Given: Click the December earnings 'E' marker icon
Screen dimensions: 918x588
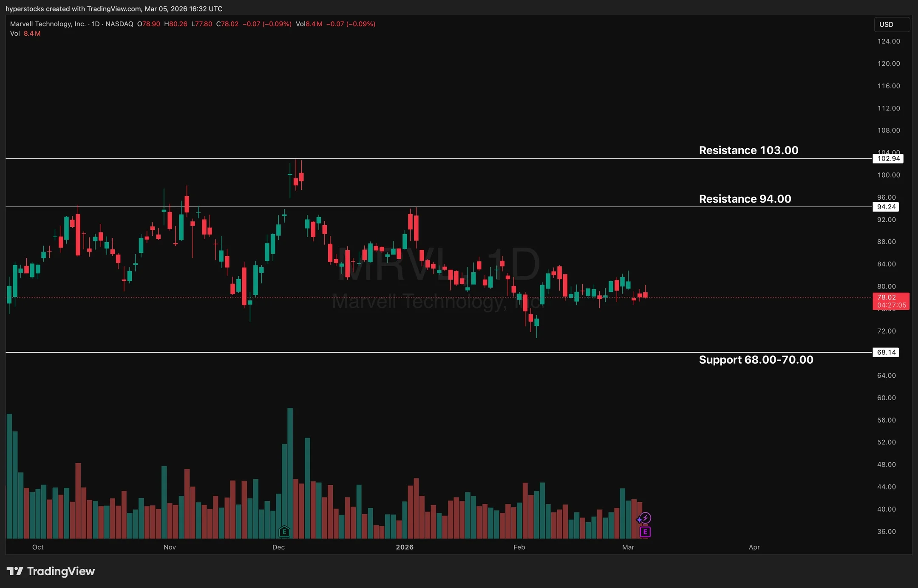Looking at the screenshot, I should (284, 531).
